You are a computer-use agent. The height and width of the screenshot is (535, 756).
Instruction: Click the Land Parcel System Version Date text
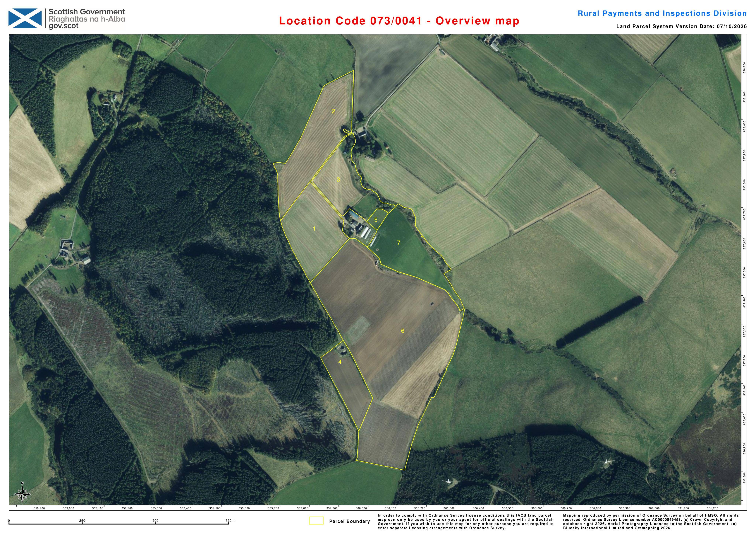pyautogui.click(x=682, y=27)
